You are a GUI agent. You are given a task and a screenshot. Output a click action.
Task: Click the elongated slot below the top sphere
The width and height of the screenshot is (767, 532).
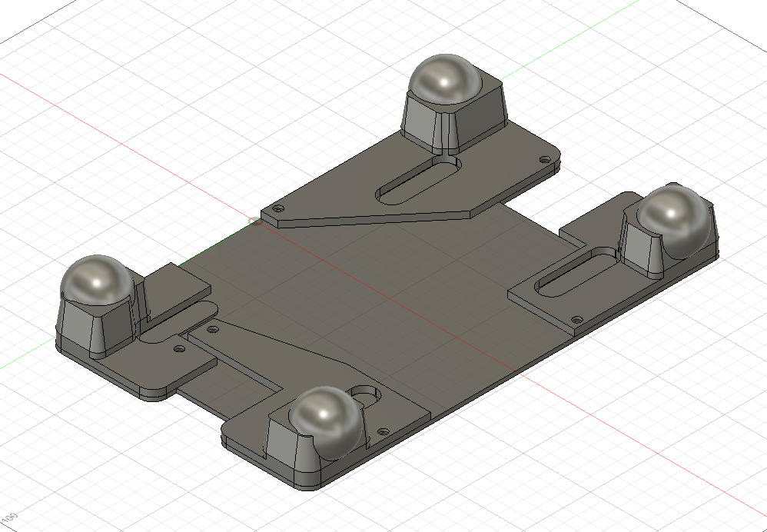417,181
